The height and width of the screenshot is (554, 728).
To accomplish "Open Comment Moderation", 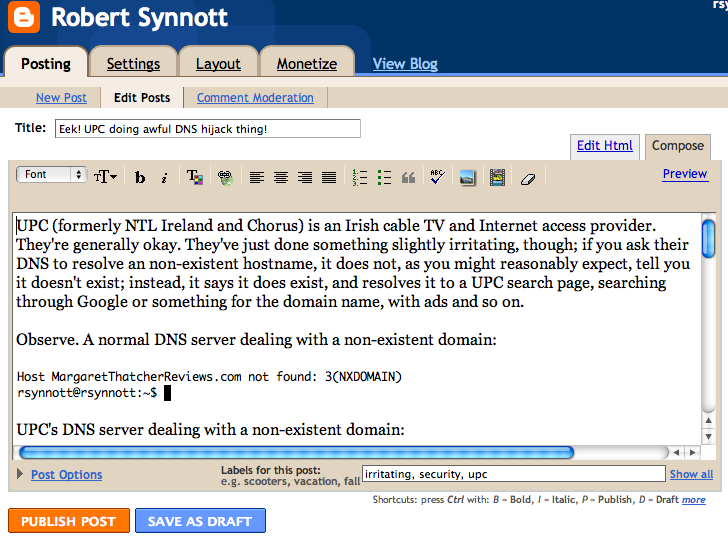I will coord(255,98).
